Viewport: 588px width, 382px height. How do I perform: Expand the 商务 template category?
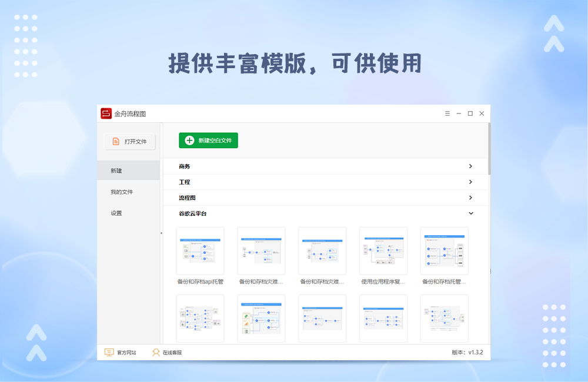click(x=470, y=166)
